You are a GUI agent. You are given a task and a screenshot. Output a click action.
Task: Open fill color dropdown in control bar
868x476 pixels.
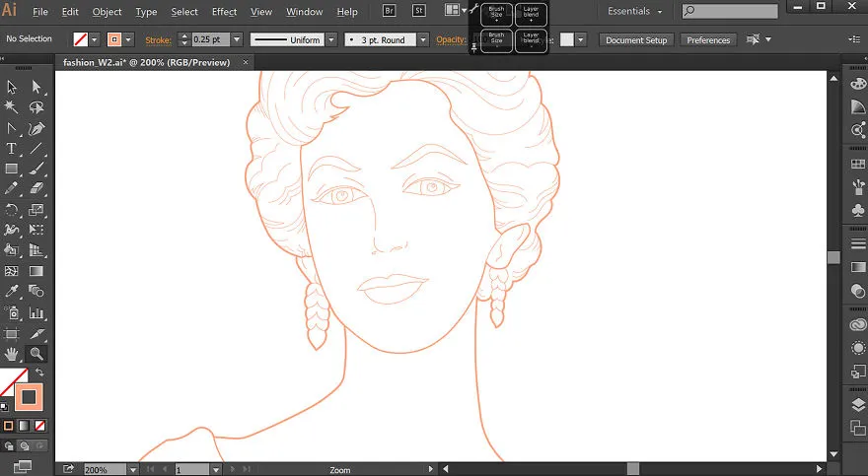[x=94, y=39]
